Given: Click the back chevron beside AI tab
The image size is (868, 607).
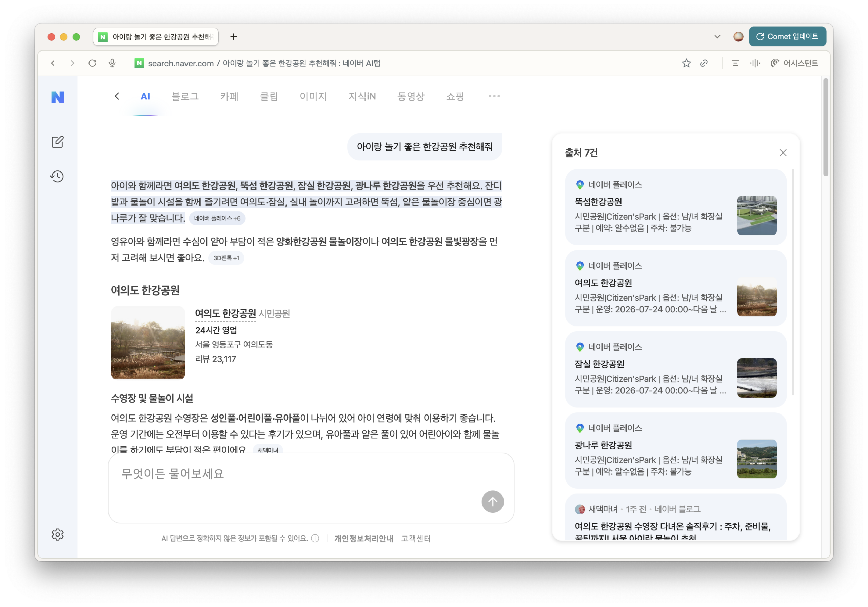Looking at the screenshot, I should point(117,96).
